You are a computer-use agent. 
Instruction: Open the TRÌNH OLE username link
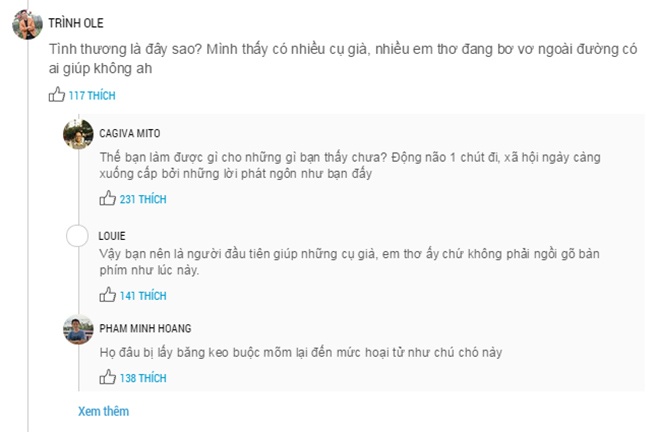tap(75, 23)
